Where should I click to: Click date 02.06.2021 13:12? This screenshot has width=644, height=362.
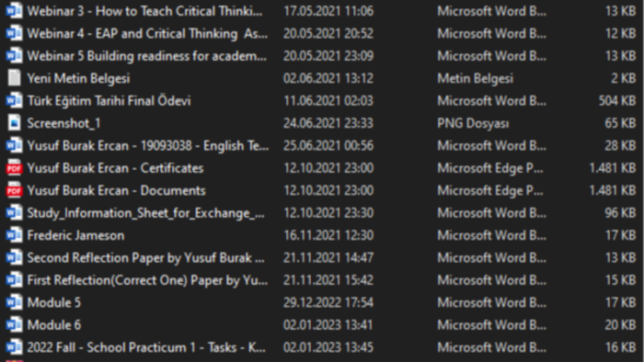point(328,78)
